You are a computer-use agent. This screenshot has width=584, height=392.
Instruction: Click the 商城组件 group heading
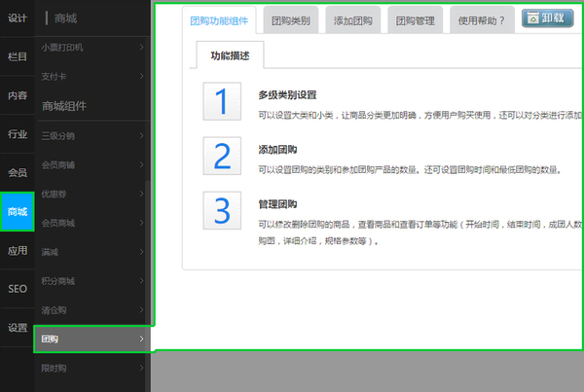click(64, 106)
